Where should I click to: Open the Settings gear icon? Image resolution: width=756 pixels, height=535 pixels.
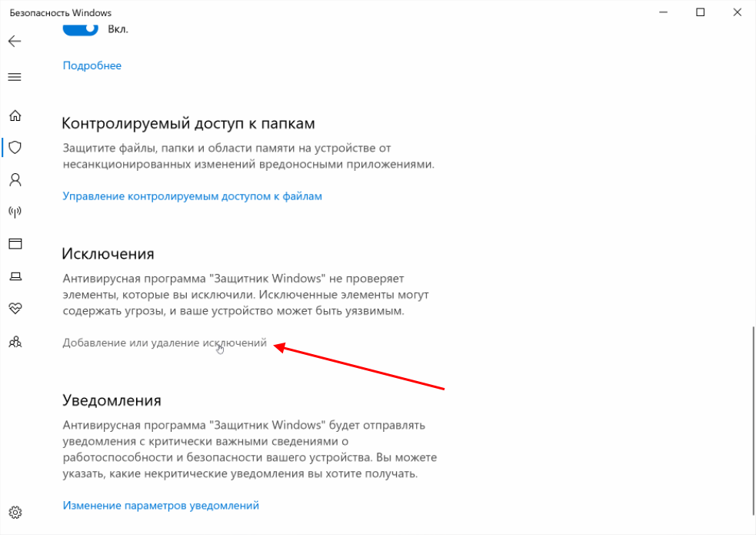[15, 513]
